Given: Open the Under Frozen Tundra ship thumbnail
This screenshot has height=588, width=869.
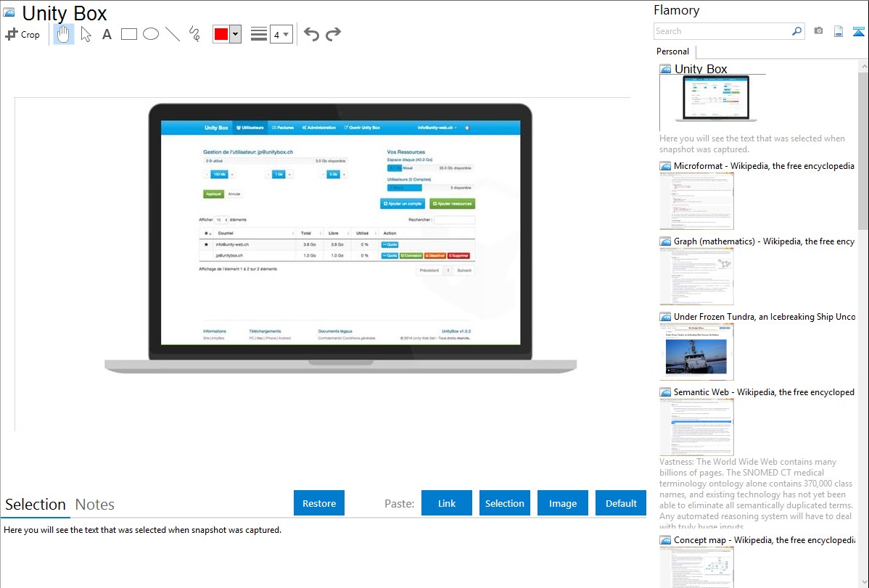Looking at the screenshot, I should (696, 352).
